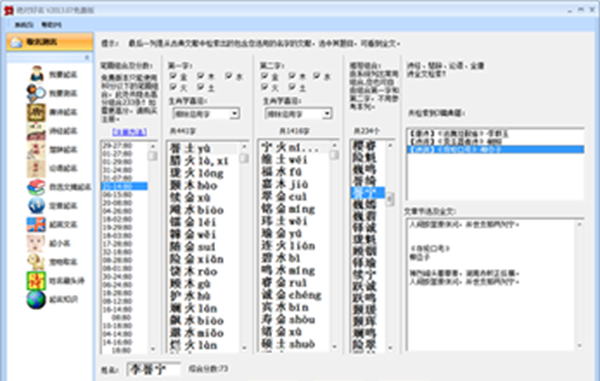The width and height of the screenshot is (600, 381).
Task: Toggle the 木 checkbox under second character
Action: pyautogui.click(x=292, y=76)
